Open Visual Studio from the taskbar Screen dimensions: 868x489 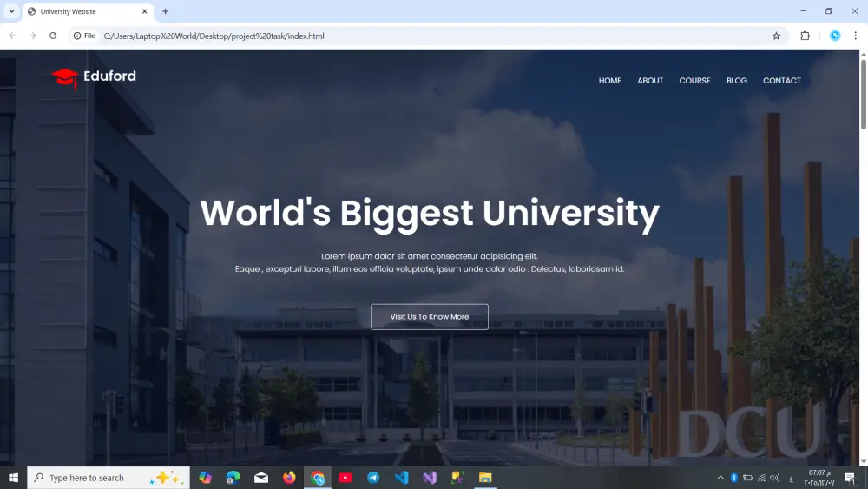point(430,478)
